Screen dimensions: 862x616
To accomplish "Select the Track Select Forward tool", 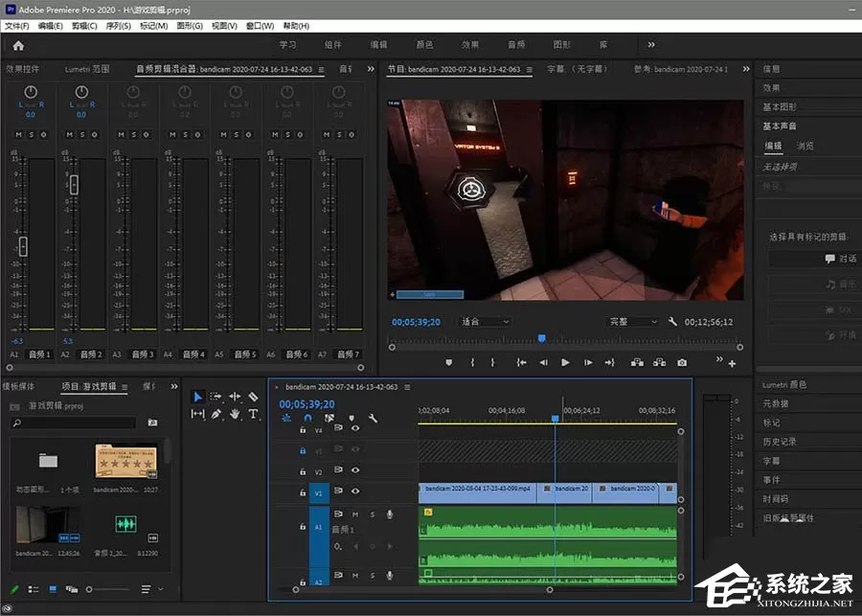I will click(216, 397).
